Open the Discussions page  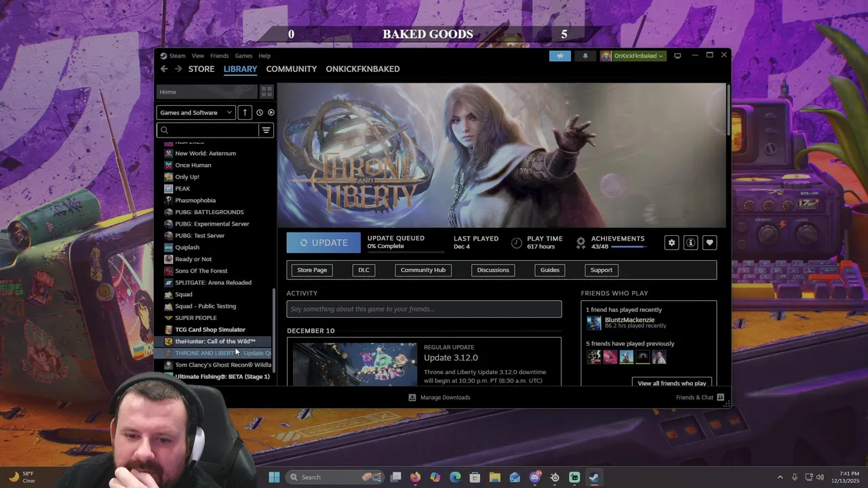pos(493,270)
